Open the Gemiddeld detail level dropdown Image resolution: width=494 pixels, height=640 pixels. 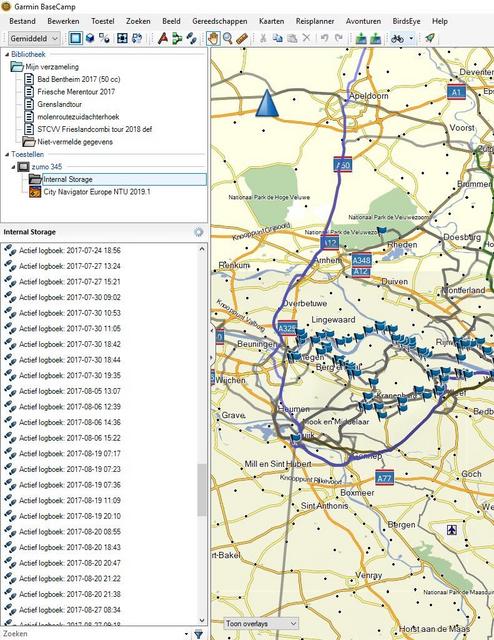click(34, 39)
